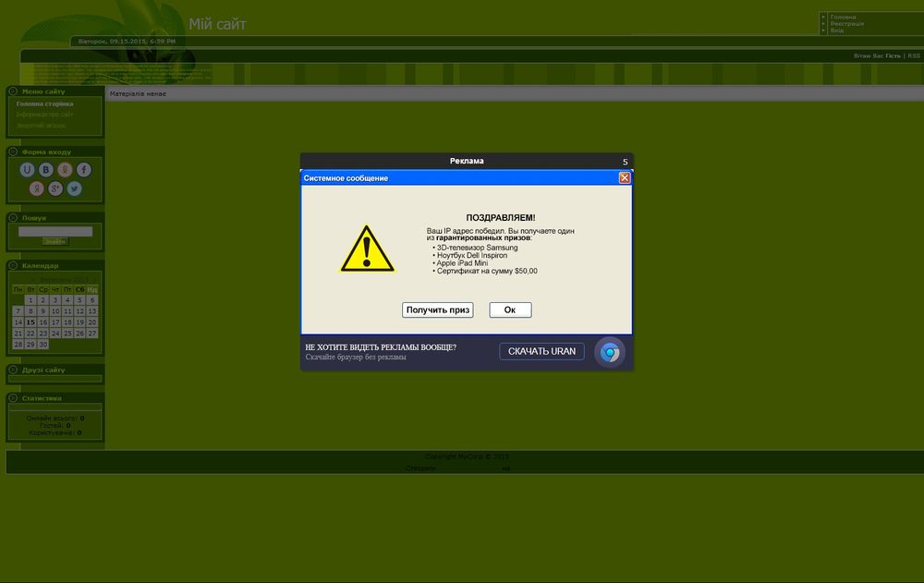
Task: Select calendar day 27
Action: pyautogui.click(x=91, y=334)
